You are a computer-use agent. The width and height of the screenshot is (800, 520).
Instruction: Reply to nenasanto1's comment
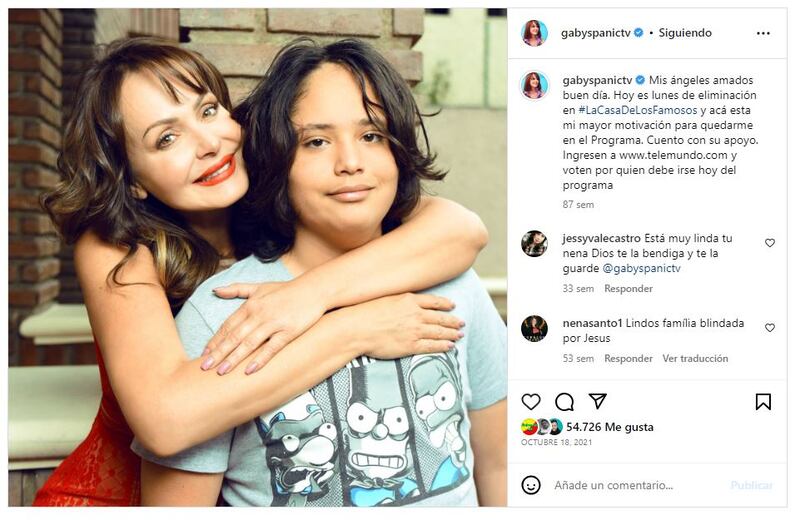(628, 358)
